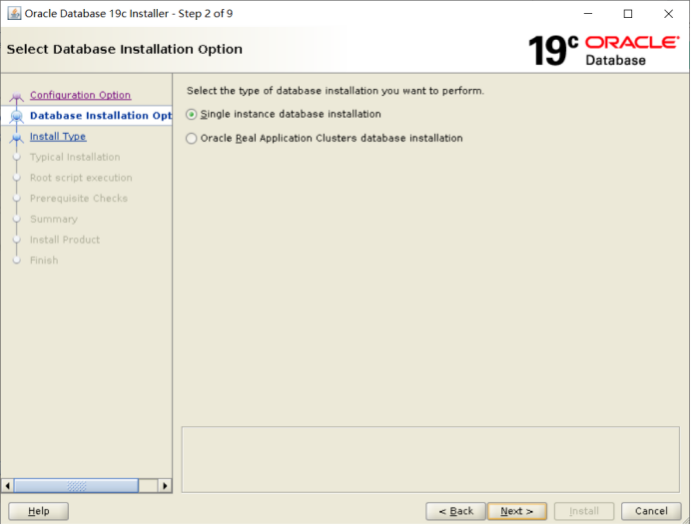Image resolution: width=692 pixels, height=526 pixels.
Task: Click the Oracle 19c Database logo
Action: coord(604,50)
